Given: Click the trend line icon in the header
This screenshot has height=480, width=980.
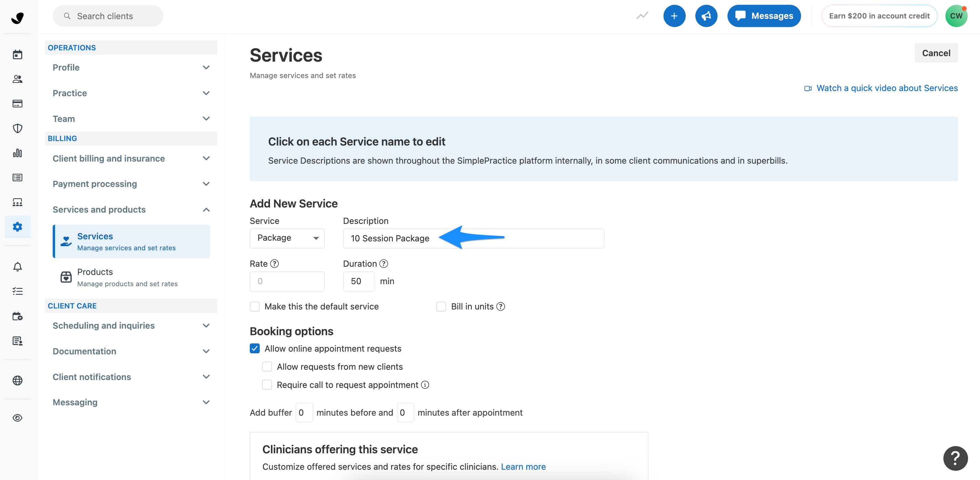Looking at the screenshot, I should [642, 16].
